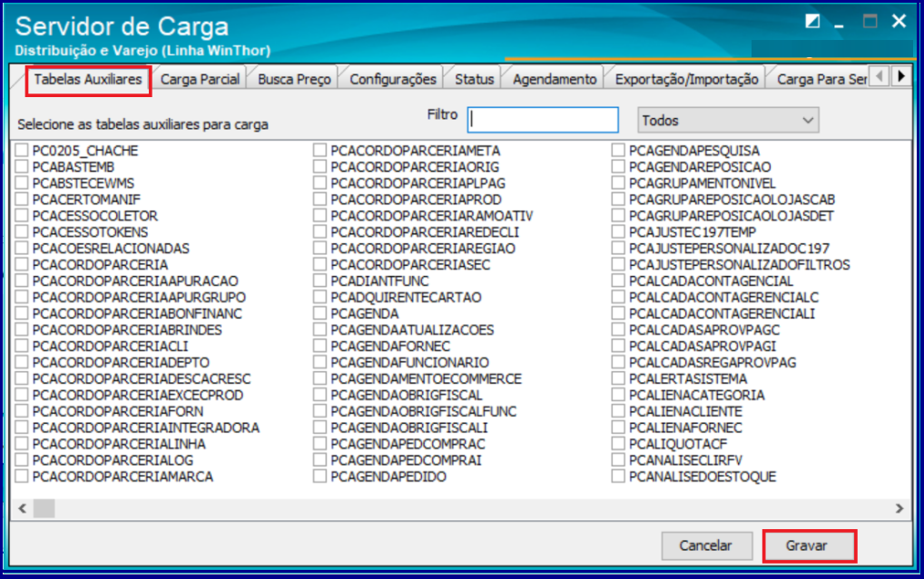The image size is (924, 579).
Task: Click into the Filtro text field
Action: 543,120
